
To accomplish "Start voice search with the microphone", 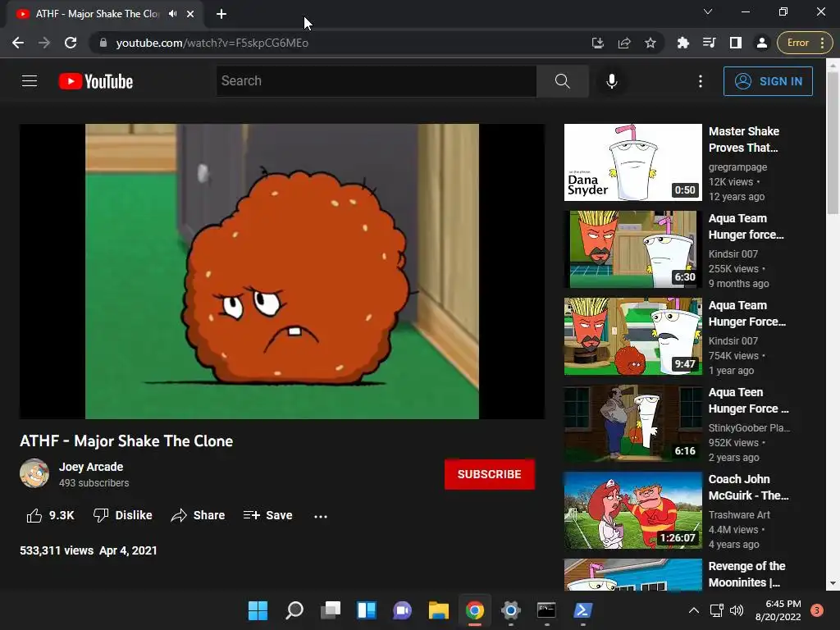I will pos(611,81).
